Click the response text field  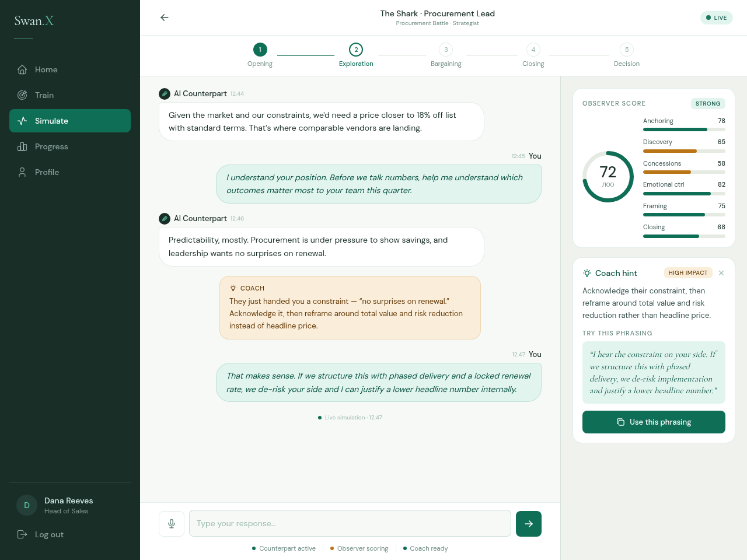[x=350, y=523]
